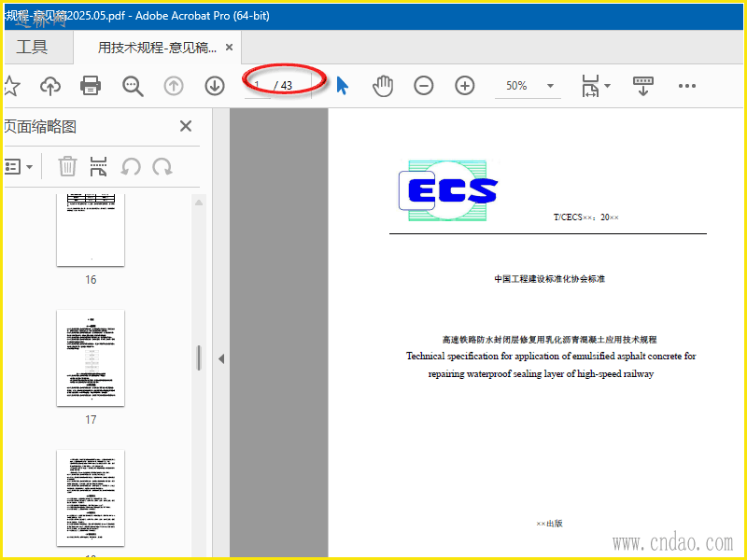Viewport: 747px width, 560px height.
Task: Click the Chinese title 高速铁路防水封闭层 line
Action: click(x=550, y=340)
